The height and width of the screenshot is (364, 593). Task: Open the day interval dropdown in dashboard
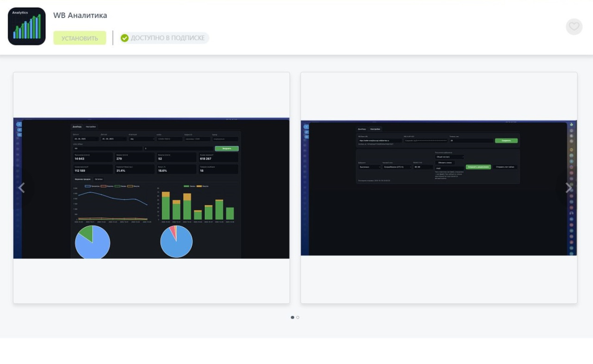point(142,138)
